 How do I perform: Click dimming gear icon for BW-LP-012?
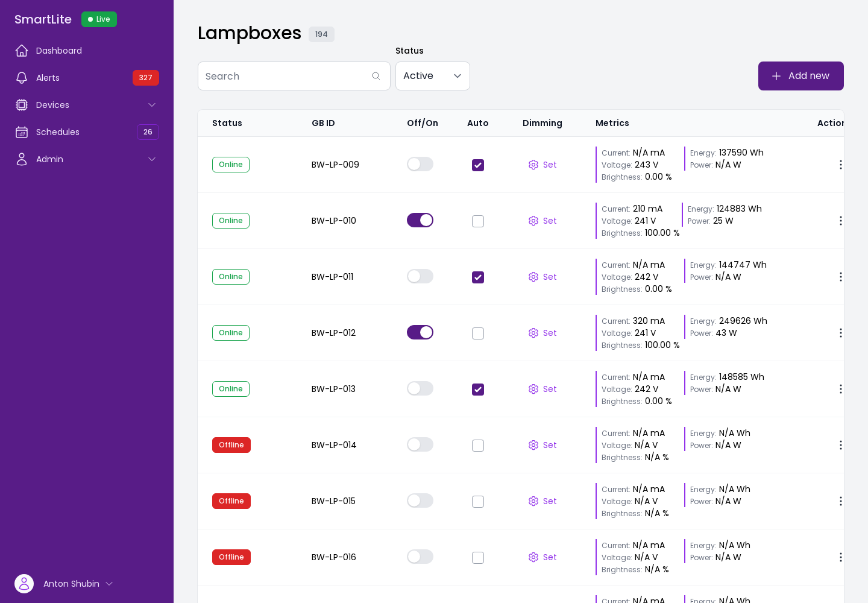coord(533,333)
